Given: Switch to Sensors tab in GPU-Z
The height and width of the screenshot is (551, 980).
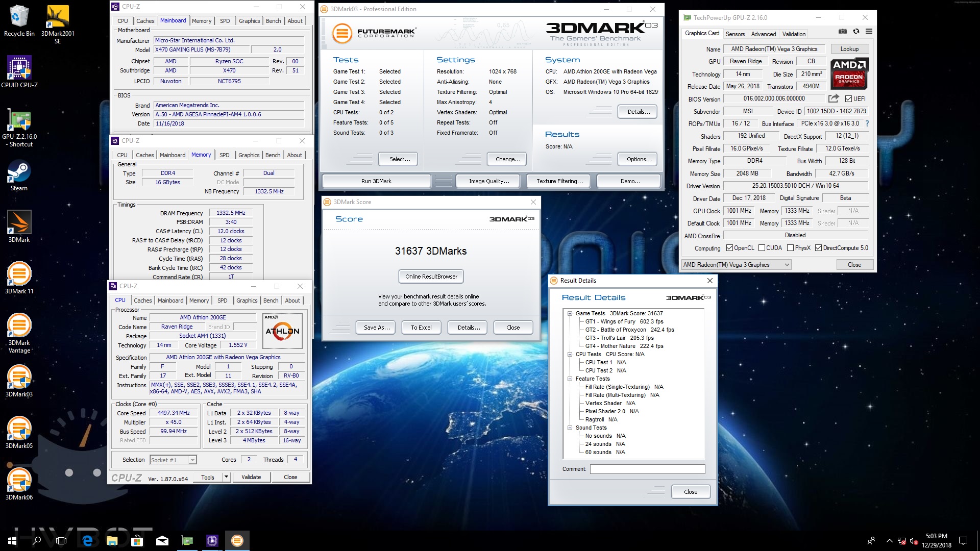Looking at the screenshot, I should point(735,34).
